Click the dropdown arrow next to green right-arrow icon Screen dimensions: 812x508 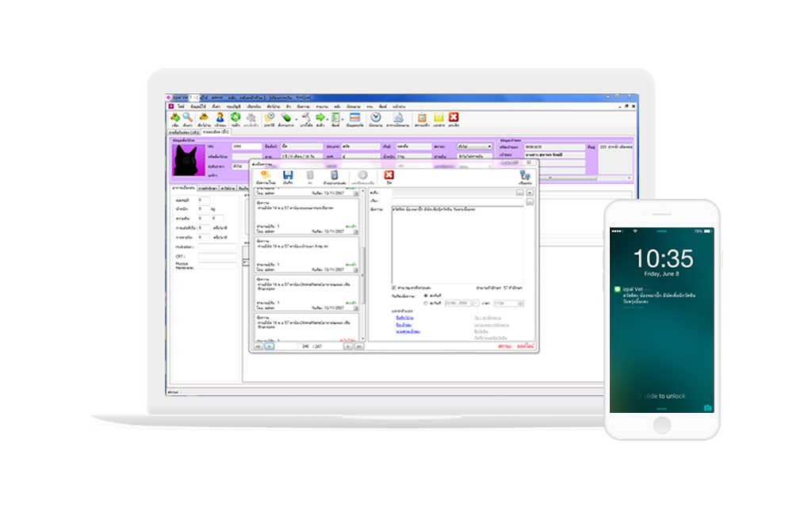pos(327,119)
